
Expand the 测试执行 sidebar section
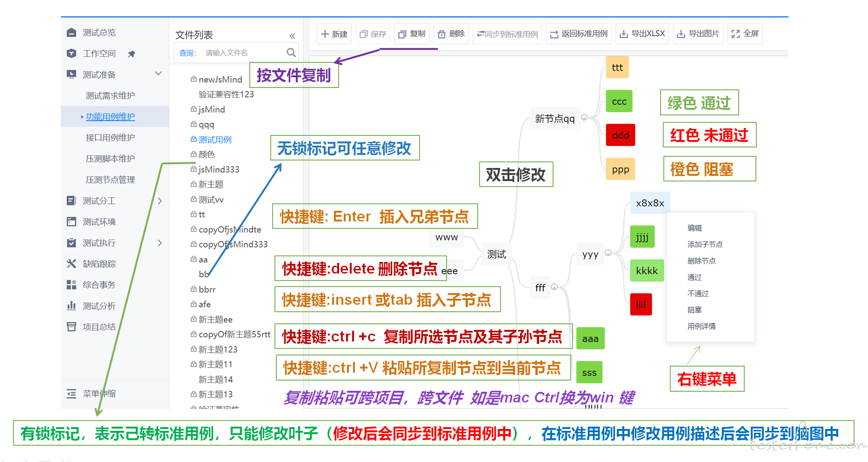tap(160, 243)
